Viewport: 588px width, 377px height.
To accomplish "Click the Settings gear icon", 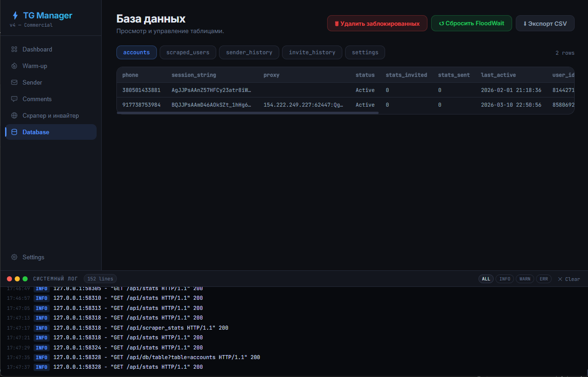I will (14, 257).
